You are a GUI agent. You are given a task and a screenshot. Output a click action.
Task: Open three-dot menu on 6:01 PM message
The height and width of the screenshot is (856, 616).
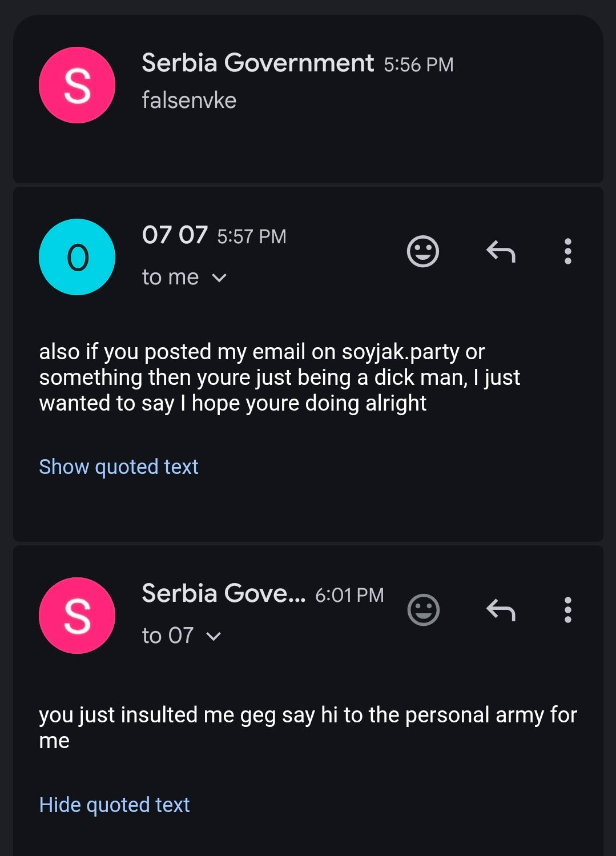click(x=567, y=610)
